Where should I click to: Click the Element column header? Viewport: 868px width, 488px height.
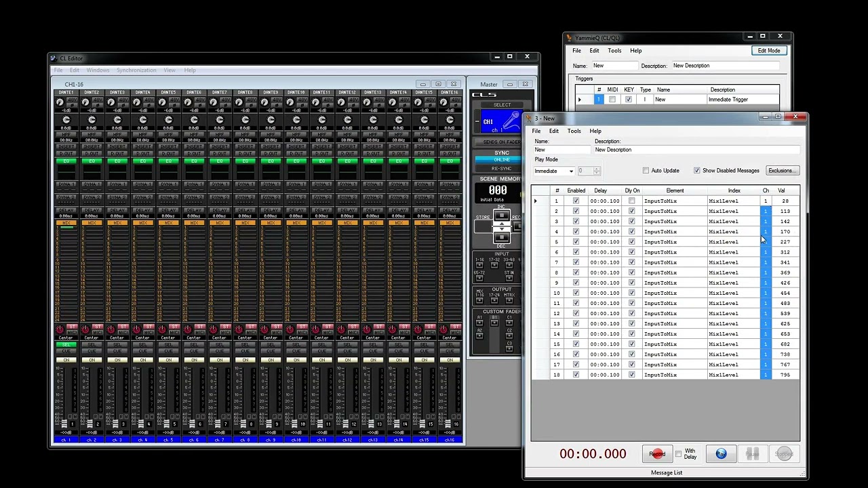tap(675, 190)
